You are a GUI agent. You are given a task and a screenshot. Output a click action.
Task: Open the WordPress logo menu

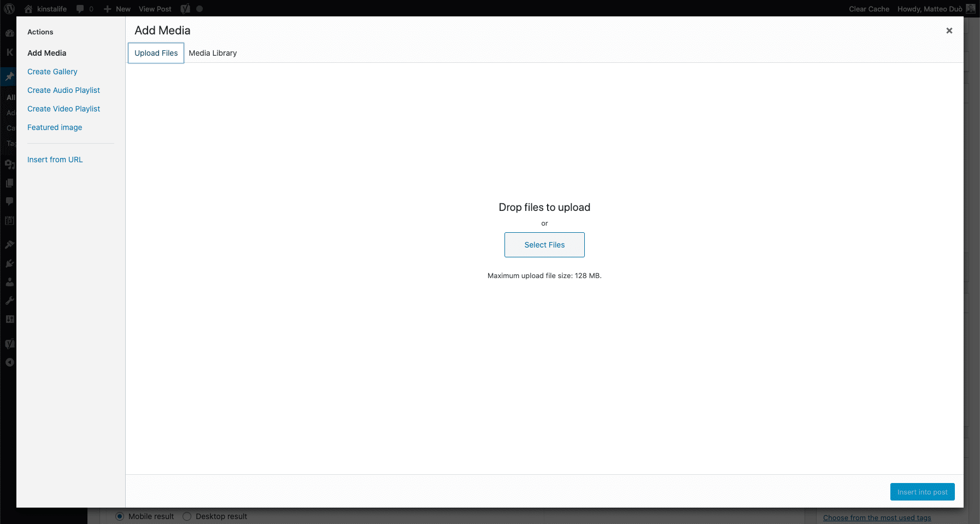9,9
